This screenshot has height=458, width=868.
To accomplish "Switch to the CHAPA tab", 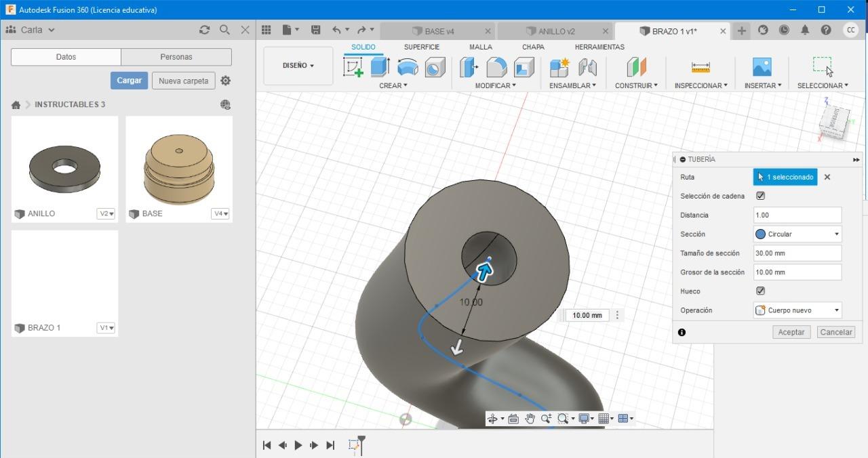I will coord(533,47).
